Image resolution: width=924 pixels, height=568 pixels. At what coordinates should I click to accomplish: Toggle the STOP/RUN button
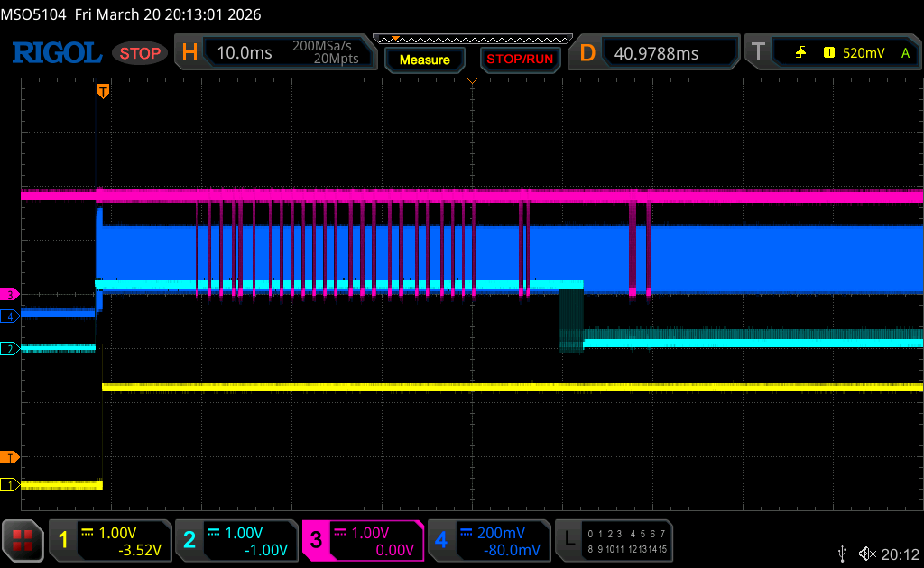pyautogui.click(x=520, y=60)
